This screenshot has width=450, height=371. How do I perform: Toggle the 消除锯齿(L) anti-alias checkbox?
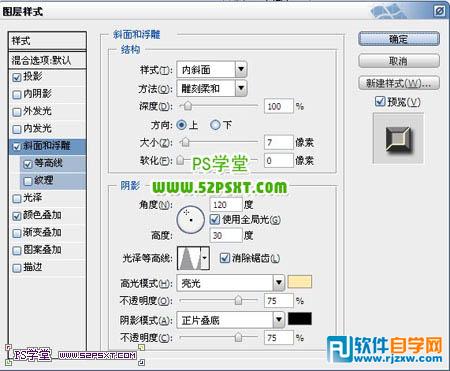click(x=225, y=258)
